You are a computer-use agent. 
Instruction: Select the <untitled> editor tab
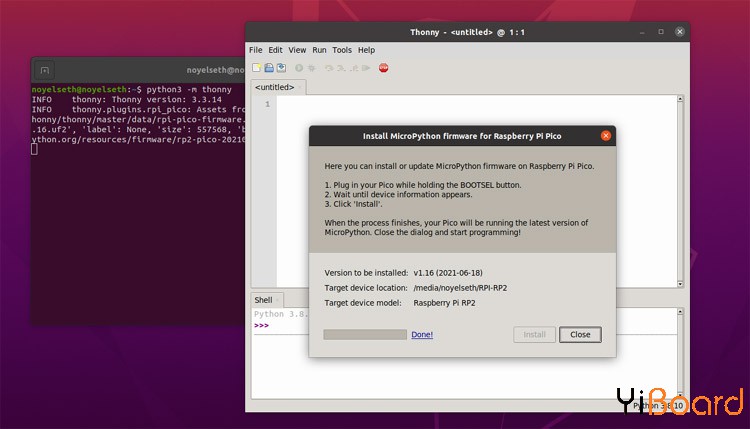274,87
